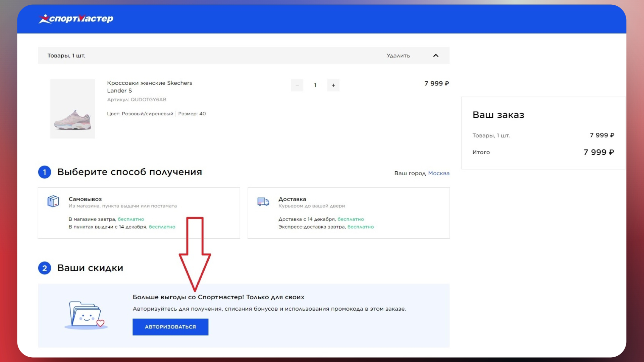This screenshot has height=362, width=644.
Task: Select the Самовывоз pickup option card
Action: tap(139, 213)
